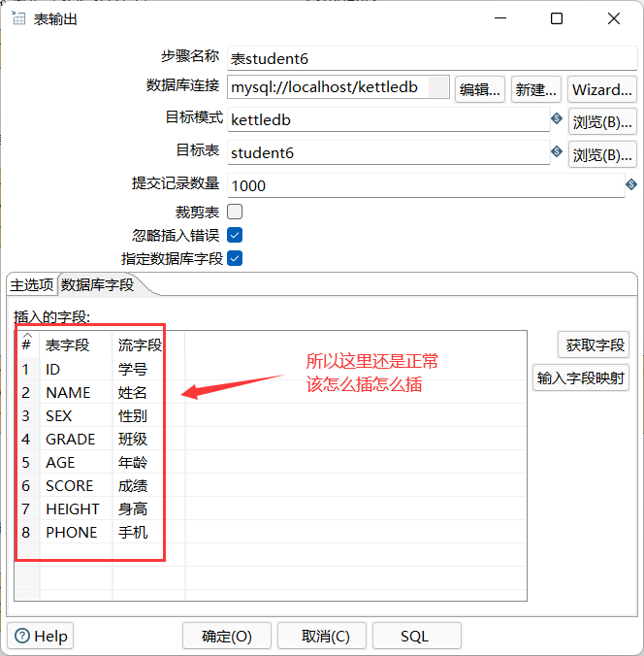
Task: Close the 表输出 dialog
Action: [614, 18]
